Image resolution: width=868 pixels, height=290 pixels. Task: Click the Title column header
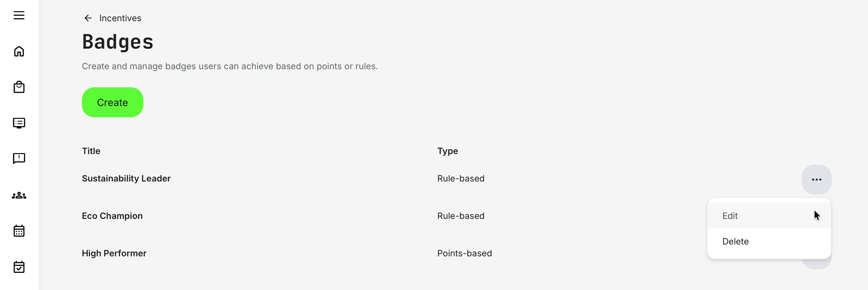[91, 151]
